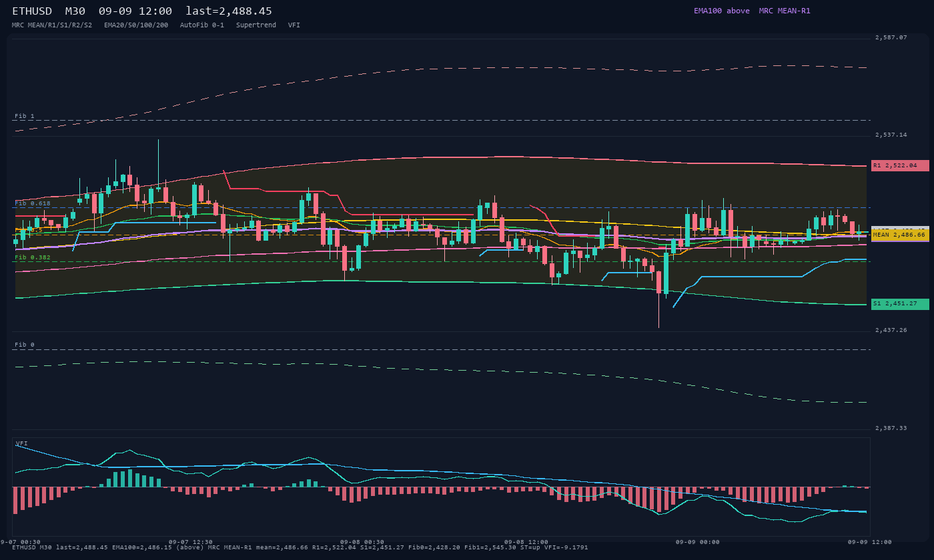
Task: Select the 2,537.14 price axis label
Action: 891,135
